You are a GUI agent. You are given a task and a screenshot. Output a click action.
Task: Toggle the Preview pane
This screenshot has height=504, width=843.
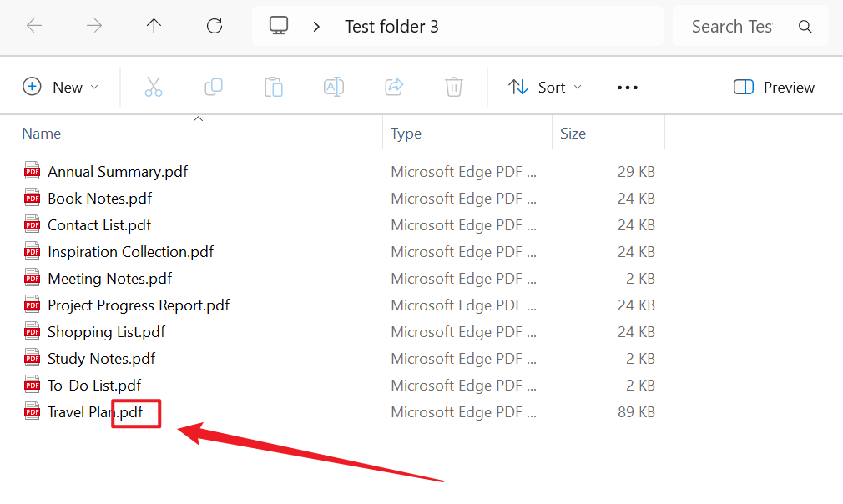coord(774,87)
